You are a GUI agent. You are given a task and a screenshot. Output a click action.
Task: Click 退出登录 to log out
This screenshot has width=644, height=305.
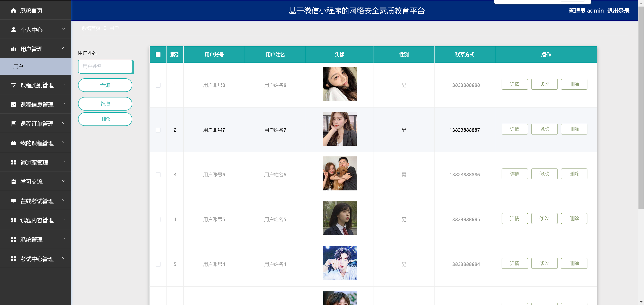point(618,11)
